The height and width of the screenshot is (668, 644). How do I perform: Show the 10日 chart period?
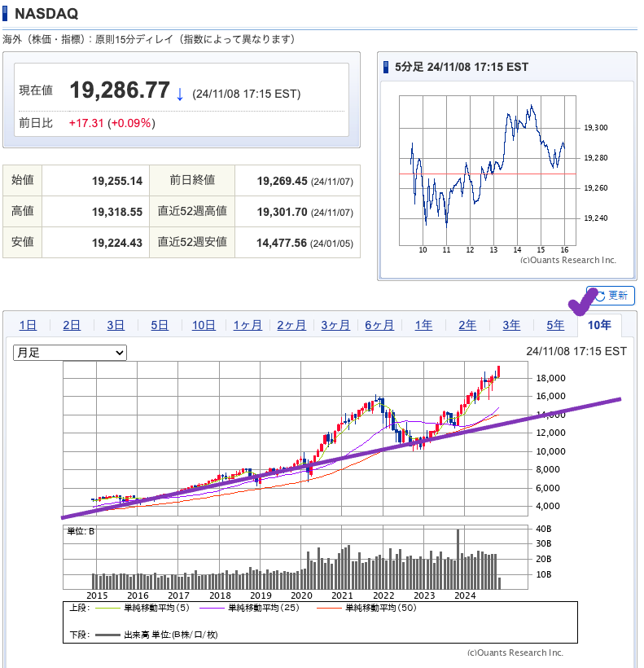[204, 326]
